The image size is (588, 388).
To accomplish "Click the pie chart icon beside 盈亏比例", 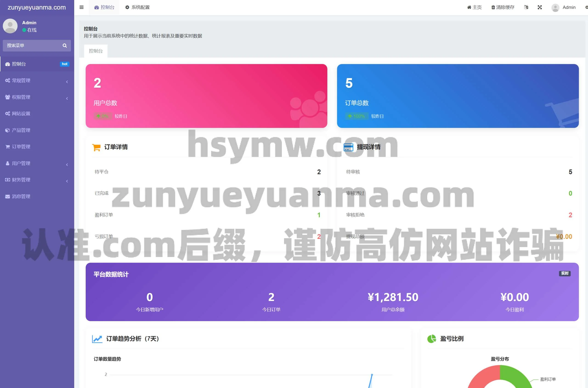I will pos(432,339).
